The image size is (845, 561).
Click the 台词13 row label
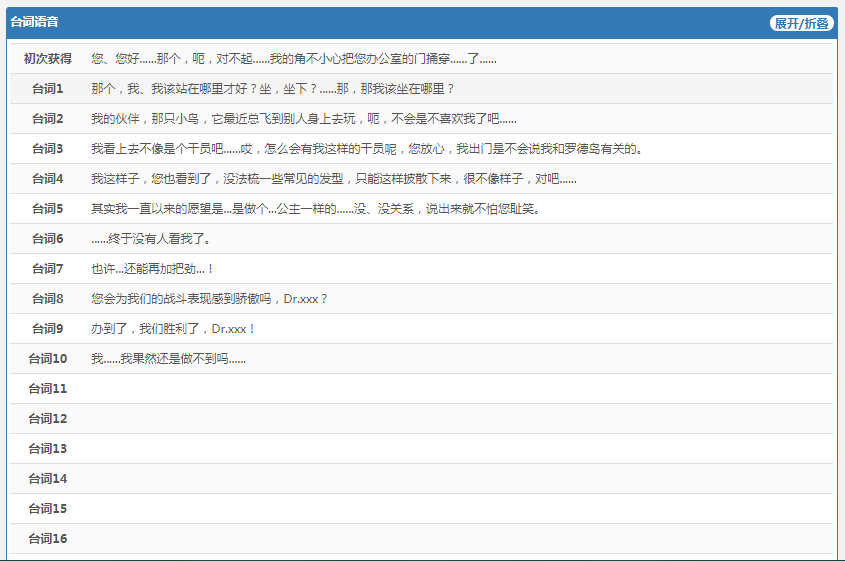(x=47, y=449)
